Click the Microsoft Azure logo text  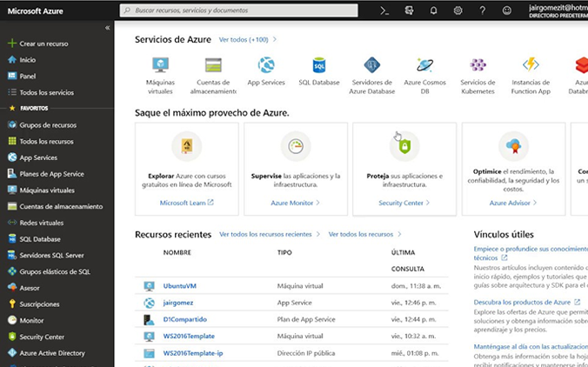click(x=36, y=11)
